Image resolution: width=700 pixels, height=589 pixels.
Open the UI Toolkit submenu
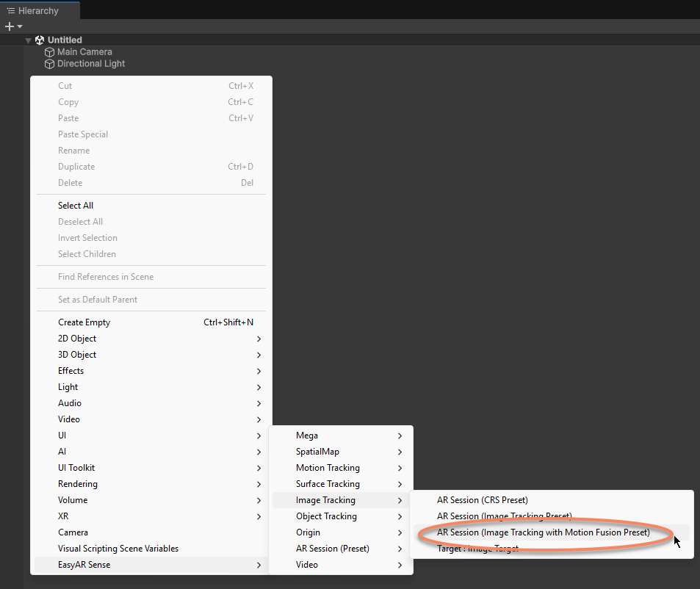click(x=76, y=468)
